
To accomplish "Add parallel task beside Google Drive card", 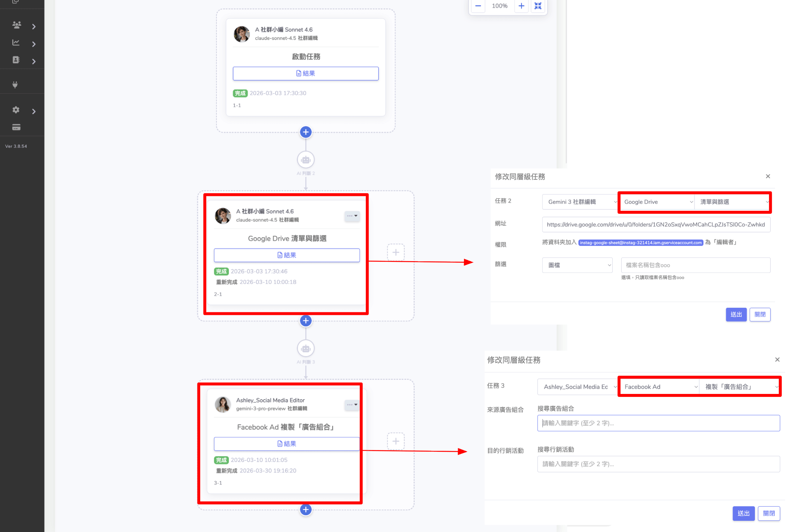I will (395, 253).
